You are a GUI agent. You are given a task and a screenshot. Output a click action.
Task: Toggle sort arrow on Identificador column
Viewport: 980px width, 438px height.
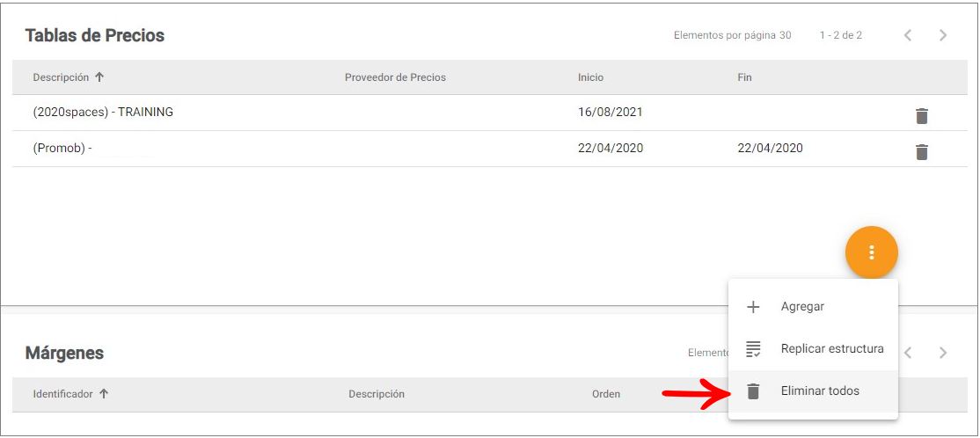click(x=104, y=394)
